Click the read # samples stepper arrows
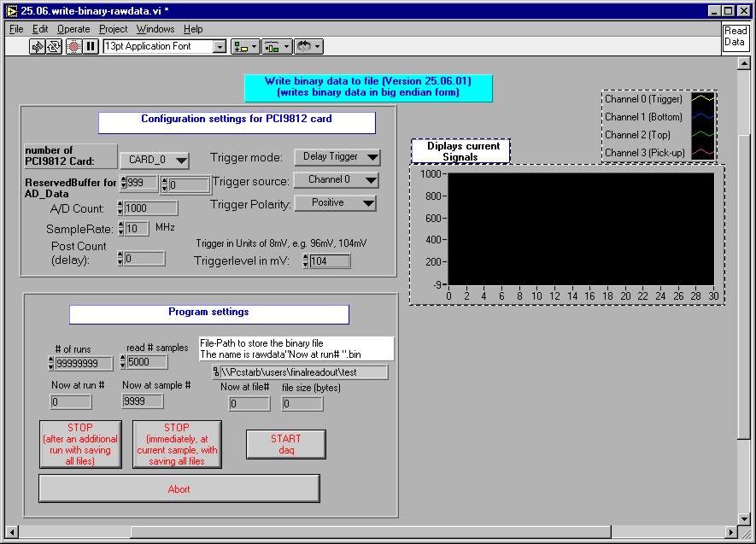This screenshot has height=544, width=756. point(122,362)
